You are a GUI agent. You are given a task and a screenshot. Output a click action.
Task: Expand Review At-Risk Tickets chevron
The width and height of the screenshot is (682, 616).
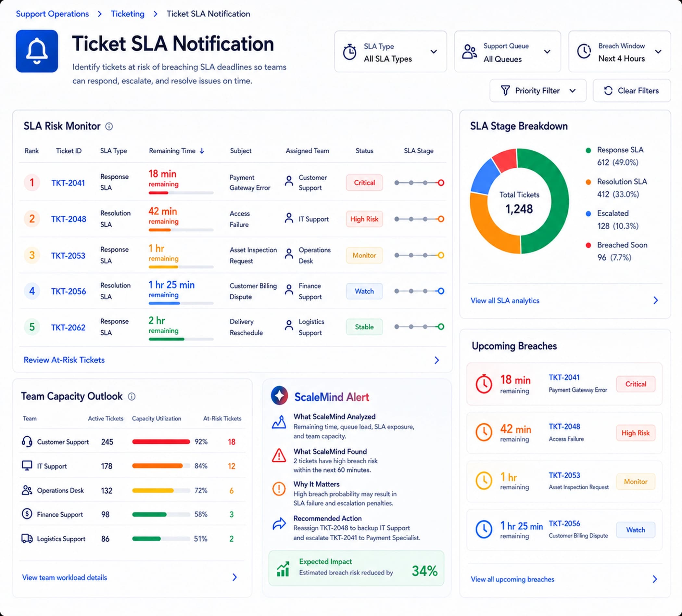pyautogui.click(x=437, y=360)
